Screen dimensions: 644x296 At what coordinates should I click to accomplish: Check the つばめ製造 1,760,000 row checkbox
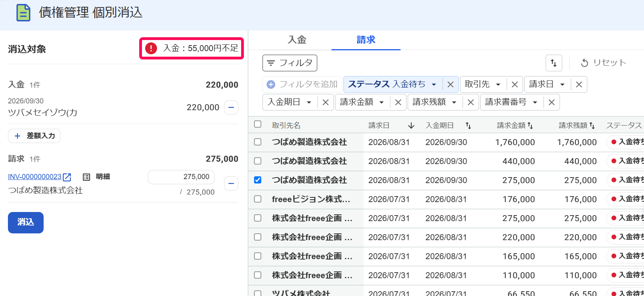click(x=258, y=142)
